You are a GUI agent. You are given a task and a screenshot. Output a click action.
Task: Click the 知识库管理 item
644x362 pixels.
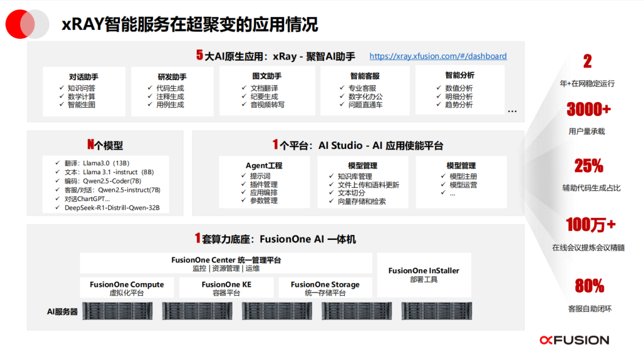tap(355, 176)
